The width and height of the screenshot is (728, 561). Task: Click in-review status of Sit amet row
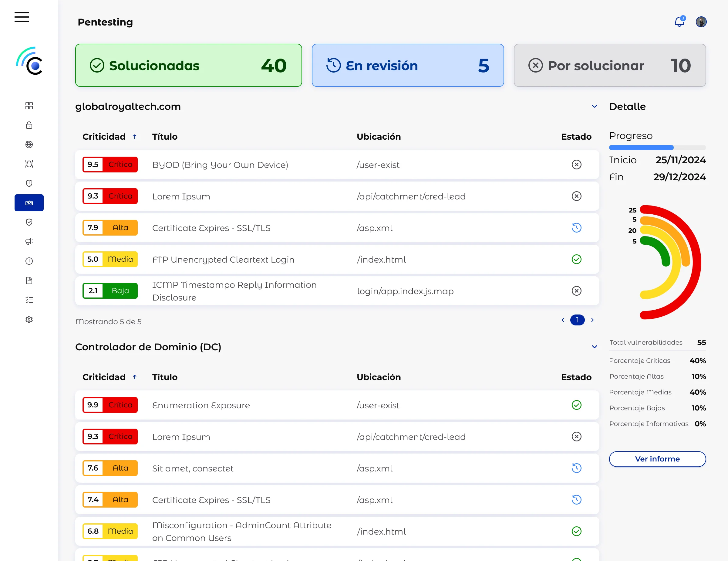[576, 468]
